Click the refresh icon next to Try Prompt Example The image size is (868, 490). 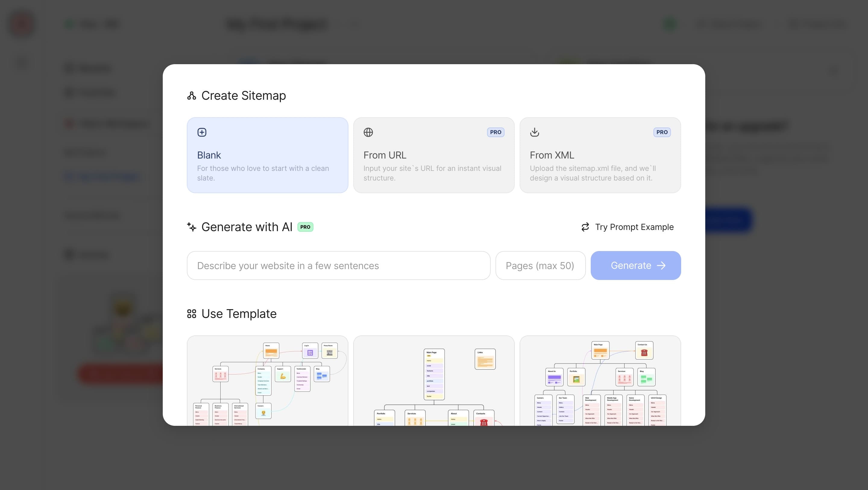[585, 227]
